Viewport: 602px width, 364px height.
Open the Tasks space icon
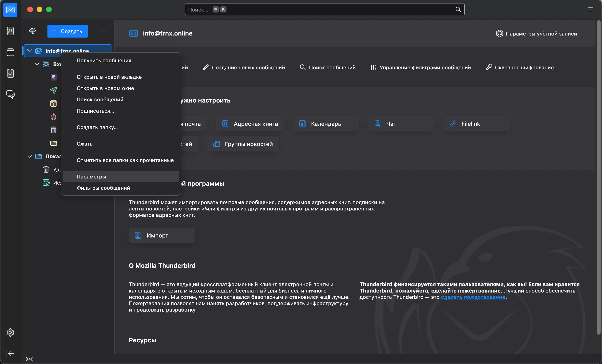tap(10, 73)
